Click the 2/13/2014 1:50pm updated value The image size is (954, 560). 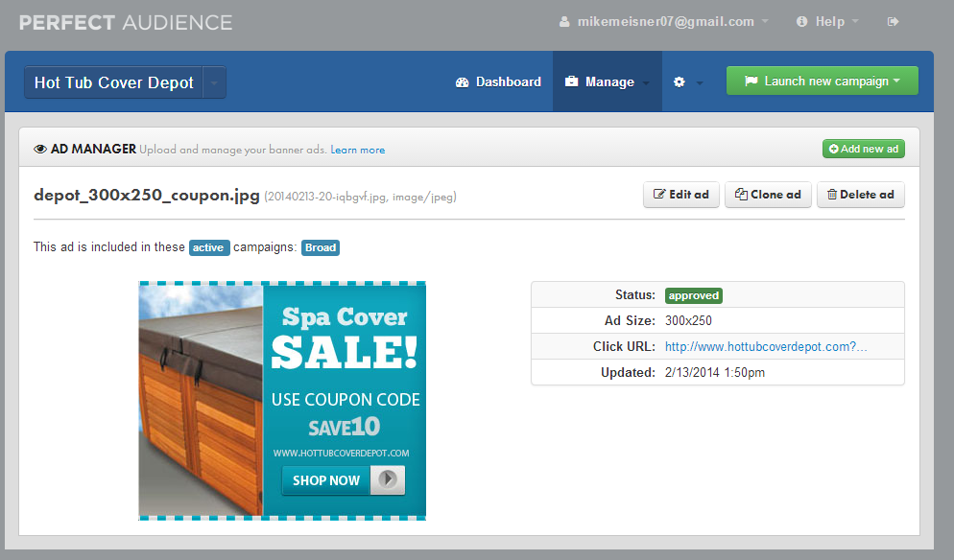point(715,373)
